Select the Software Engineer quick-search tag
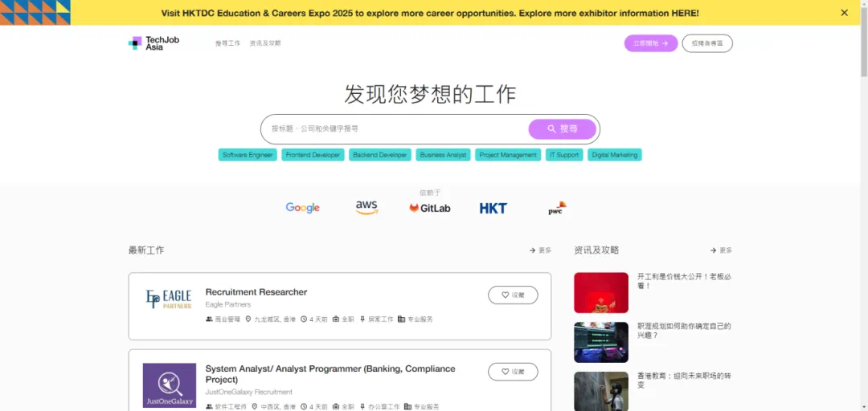This screenshot has width=868, height=411. point(248,155)
